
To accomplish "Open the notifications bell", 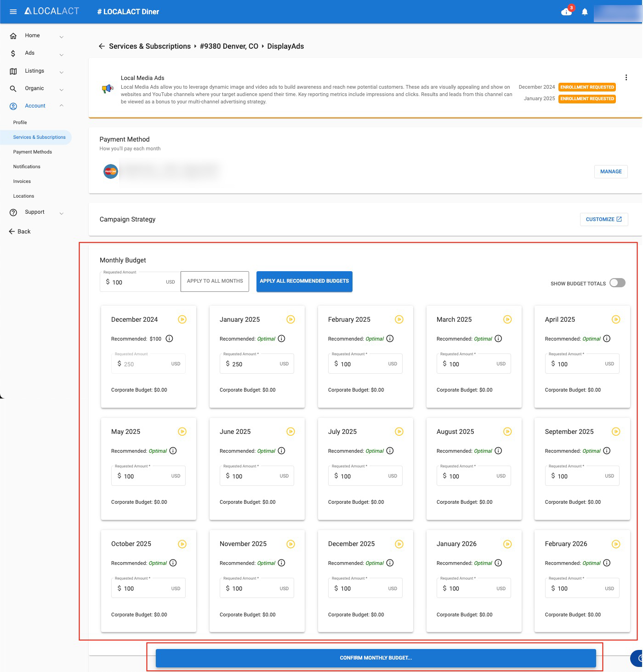I will [x=585, y=11].
